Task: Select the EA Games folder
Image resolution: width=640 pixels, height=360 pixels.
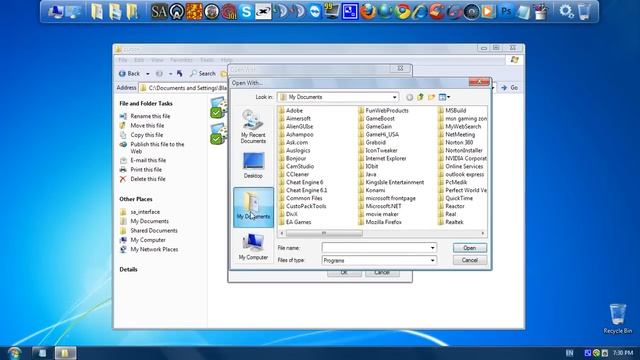Action: coord(295,222)
